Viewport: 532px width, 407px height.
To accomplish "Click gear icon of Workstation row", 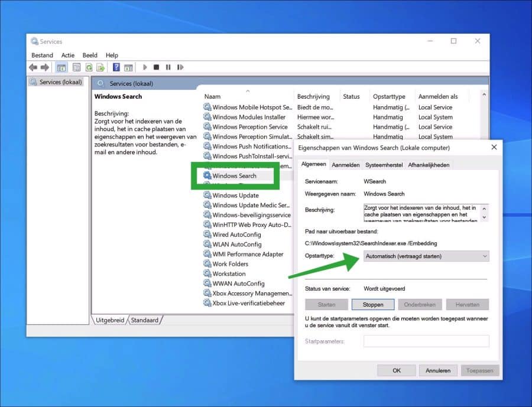I will click(207, 273).
